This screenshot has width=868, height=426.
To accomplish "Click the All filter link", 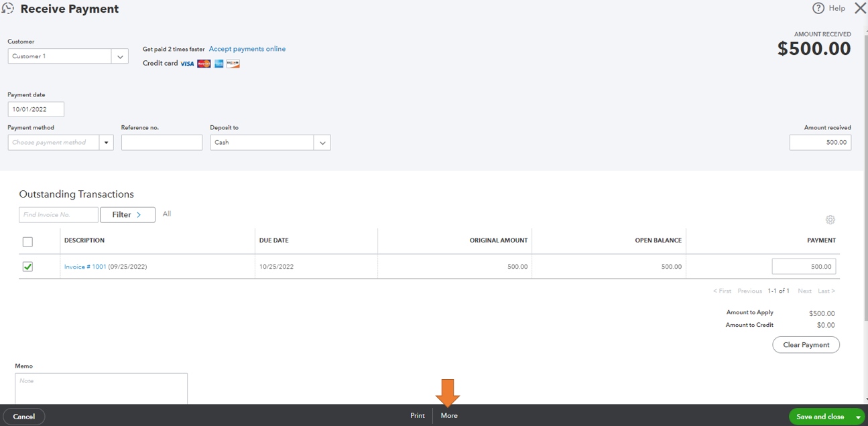I will pos(167,214).
